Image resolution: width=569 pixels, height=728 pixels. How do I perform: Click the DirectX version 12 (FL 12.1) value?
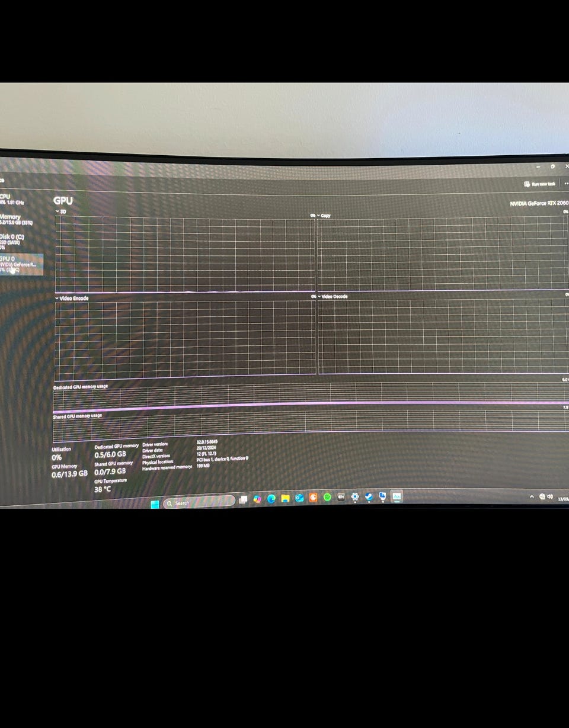206,453
